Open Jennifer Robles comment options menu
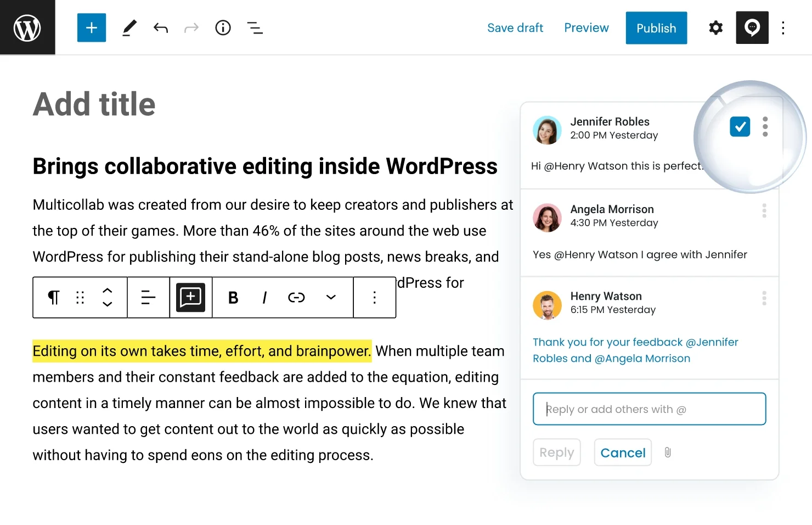 (765, 126)
